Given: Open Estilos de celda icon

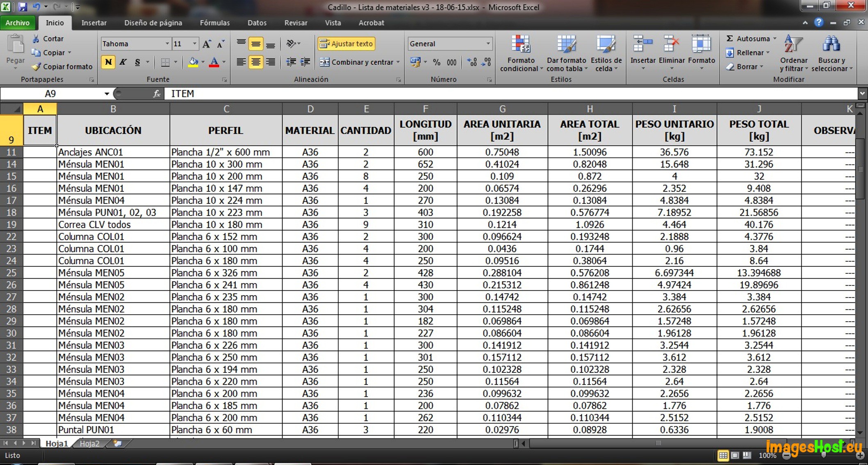Looking at the screenshot, I should tap(606, 44).
